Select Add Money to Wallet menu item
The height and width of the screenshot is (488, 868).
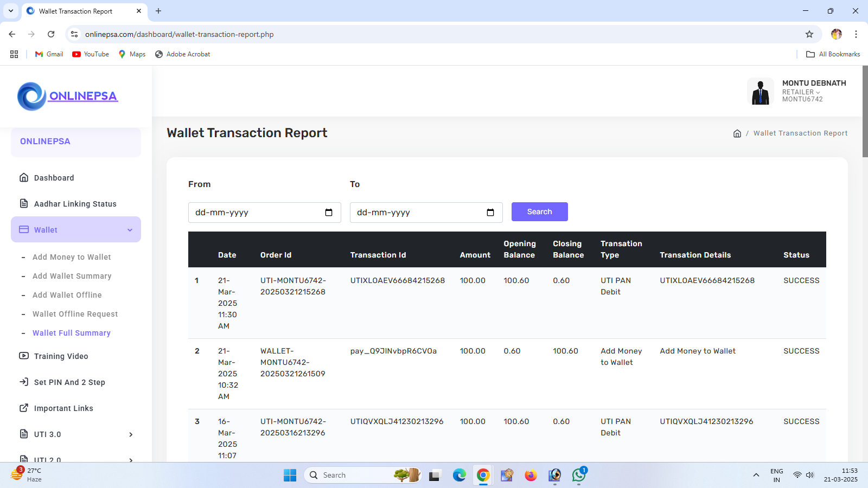[72, 257]
